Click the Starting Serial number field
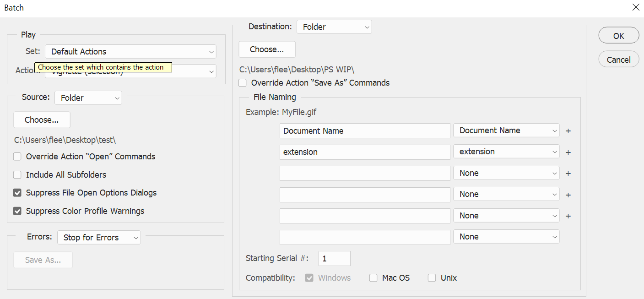This screenshot has height=299, width=644. 334,259
